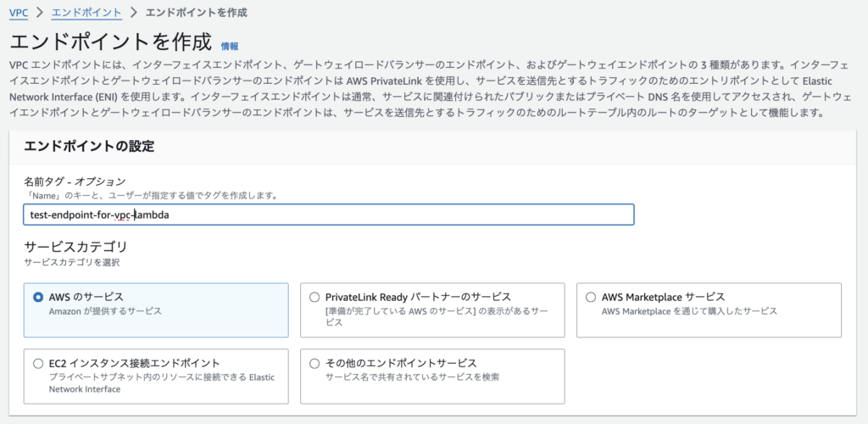
Task: Click the エンドポイントを作成 page heading
Action: (x=109, y=42)
